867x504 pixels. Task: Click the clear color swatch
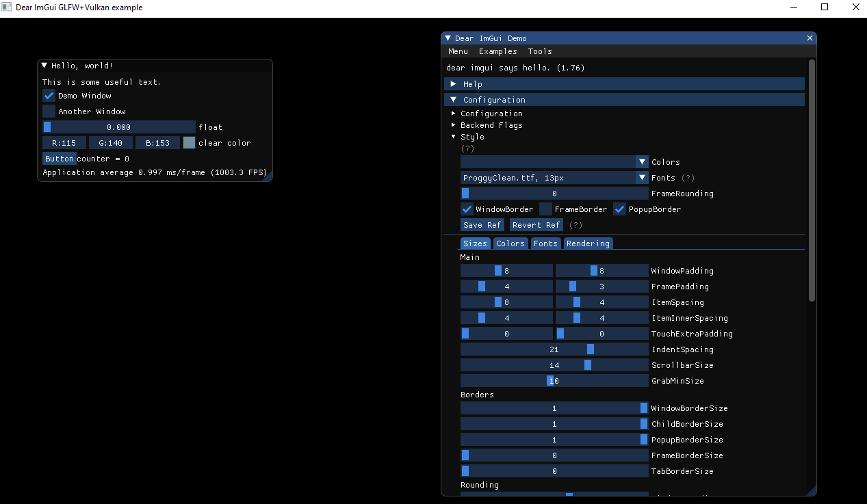point(188,142)
